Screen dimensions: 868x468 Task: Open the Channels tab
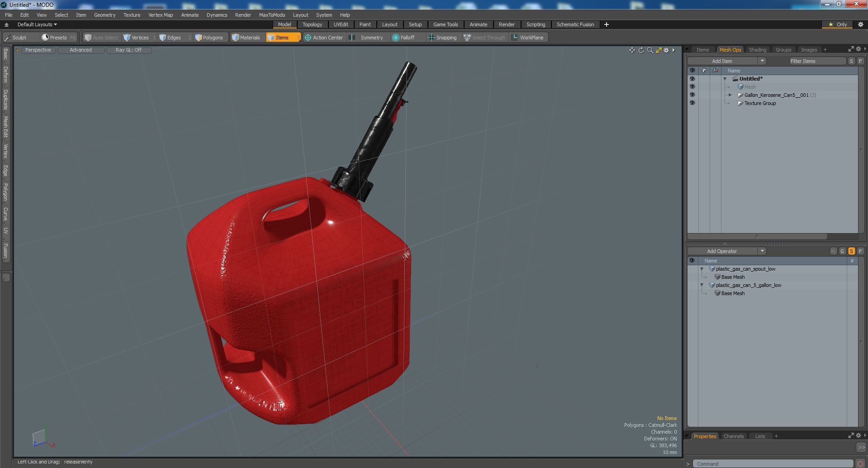pyautogui.click(x=733, y=436)
